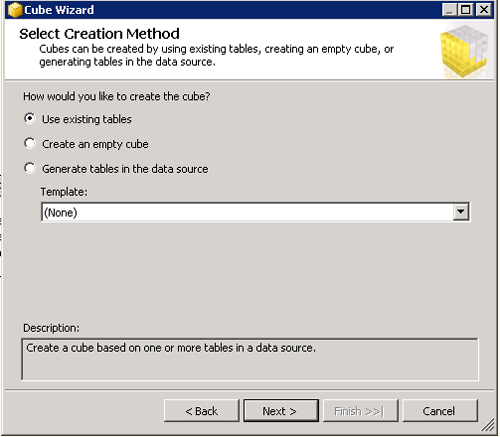
Task: Click the Cancel button
Action: pyautogui.click(x=440, y=411)
